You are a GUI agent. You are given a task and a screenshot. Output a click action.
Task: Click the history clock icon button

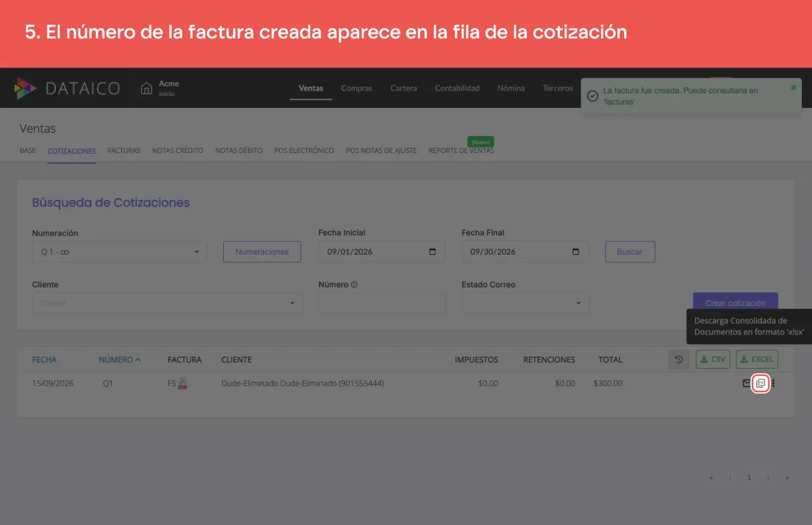(679, 359)
